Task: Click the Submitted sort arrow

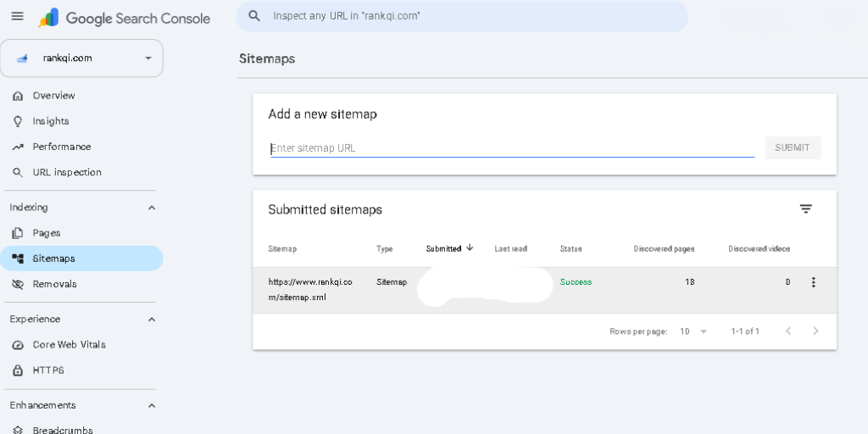Action: point(470,248)
